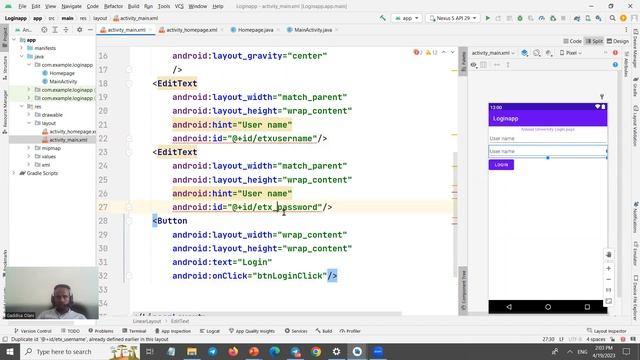Screen dimensions: 640x360
Task: Open activity_main.xml dropdown in design toolbar
Action: [493, 53]
